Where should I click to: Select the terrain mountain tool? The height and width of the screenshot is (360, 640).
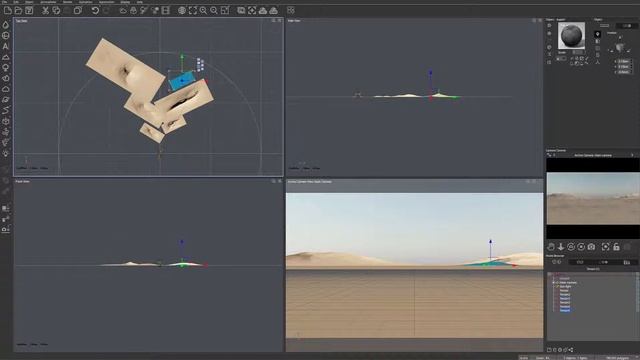(x=6, y=57)
